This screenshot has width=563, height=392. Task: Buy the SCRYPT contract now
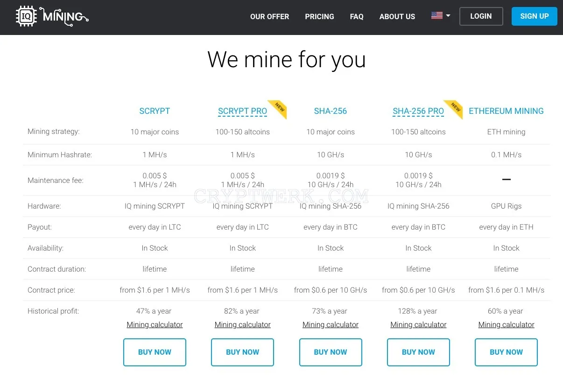[x=155, y=352]
